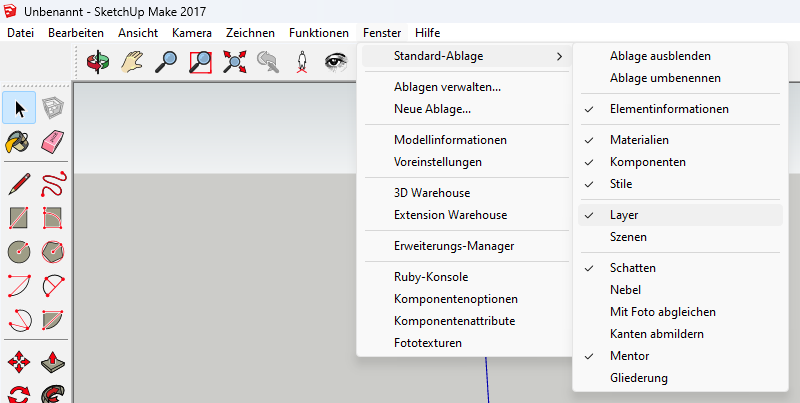Choose the Rectangle drawing tool

(19, 218)
